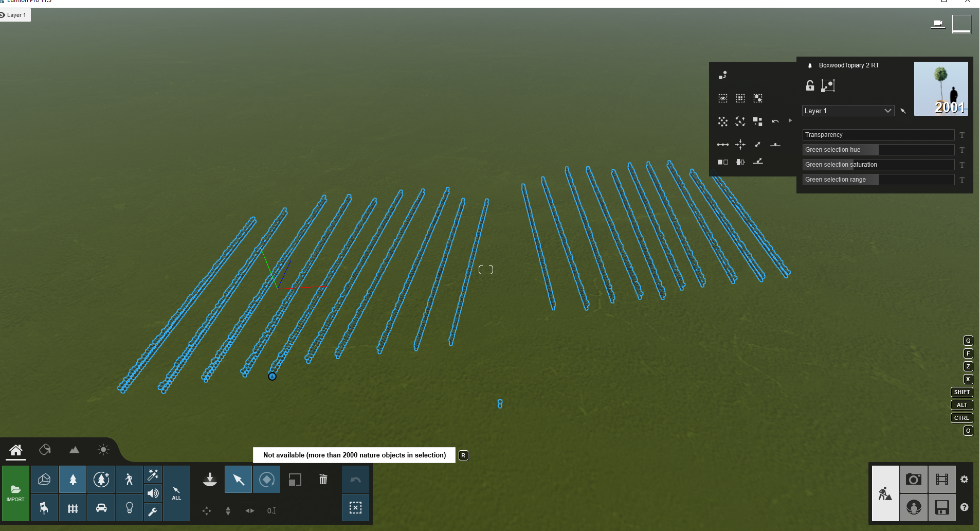Toggle Layer 1 visibility eye
The height and width of the screenshot is (531, 980).
[3, 15]
